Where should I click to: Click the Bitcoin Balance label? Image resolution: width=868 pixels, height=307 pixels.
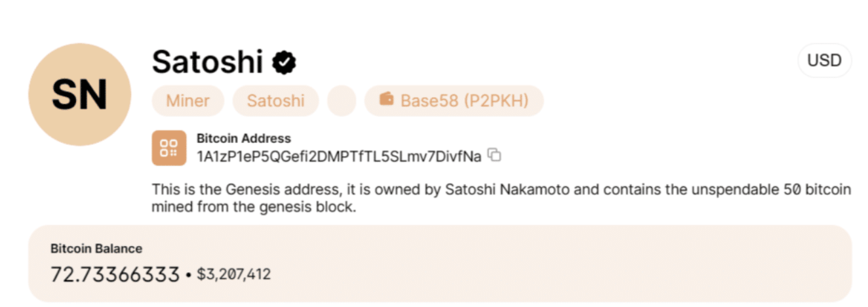click(96, 249)
